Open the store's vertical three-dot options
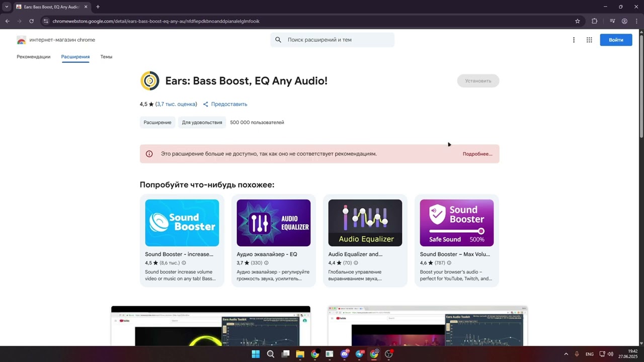This screenshot has width=644, height=362. (x=574, y=40)
